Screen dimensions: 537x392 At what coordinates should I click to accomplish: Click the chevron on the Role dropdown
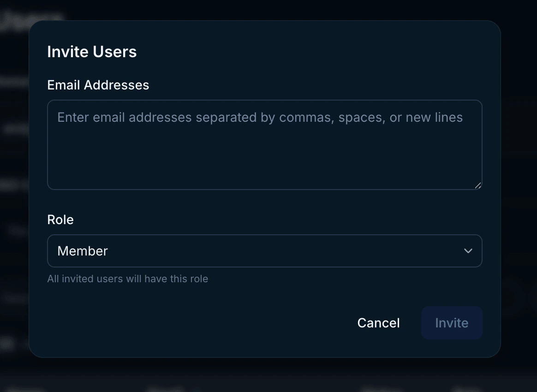click(468, 251)
